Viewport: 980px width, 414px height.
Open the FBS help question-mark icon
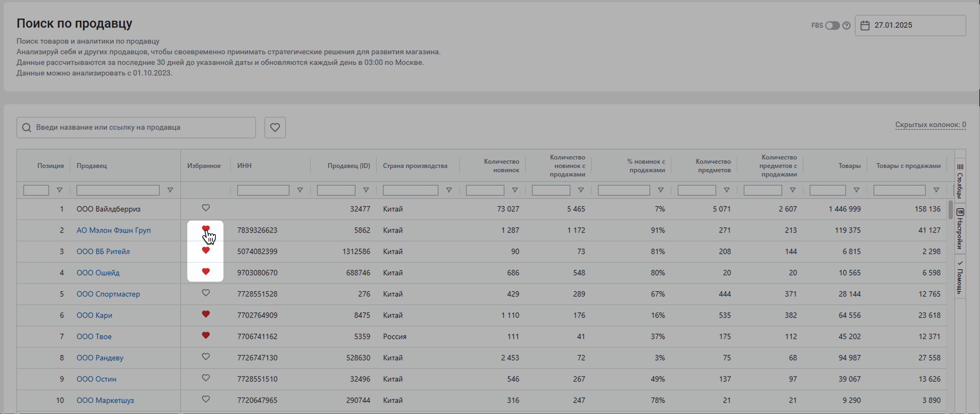(846, 26)
